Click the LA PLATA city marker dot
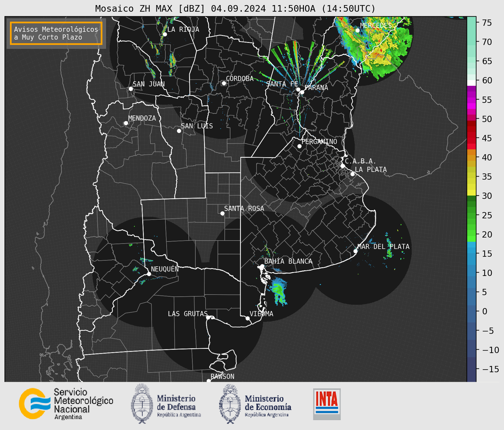The image size is (504, 430). pyautogui.click(x=353, y=174)
